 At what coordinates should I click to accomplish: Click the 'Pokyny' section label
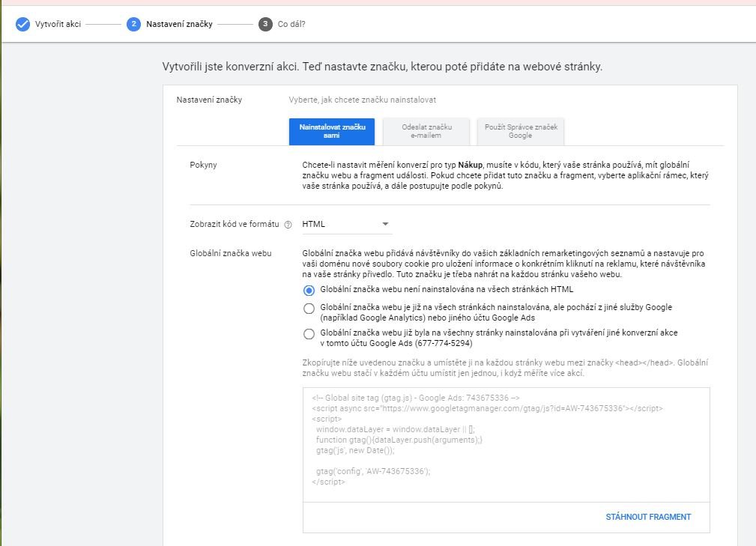tap(203, 165)
